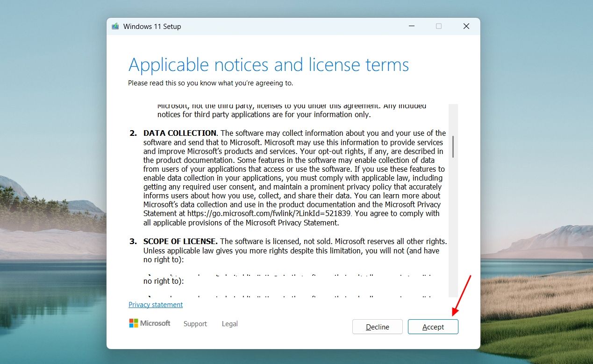Screen dimensions: 593x364
Task: Open the Support link
Action: click(195, 324)
